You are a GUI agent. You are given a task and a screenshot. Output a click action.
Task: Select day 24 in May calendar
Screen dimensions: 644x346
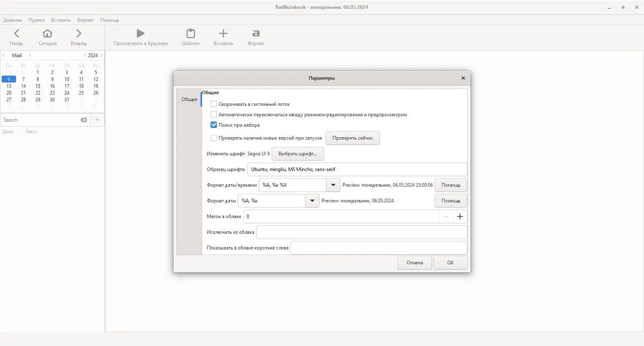pos(67,93)
